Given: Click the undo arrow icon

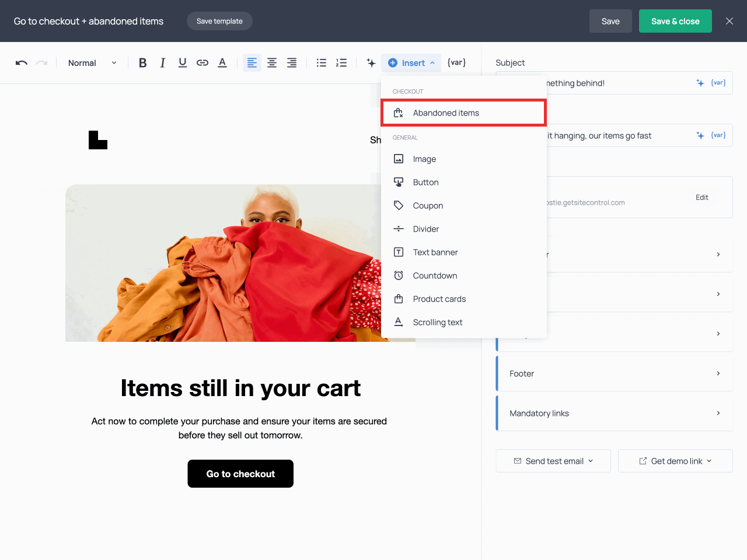Looking at the screenshot, I should point(22,63).
